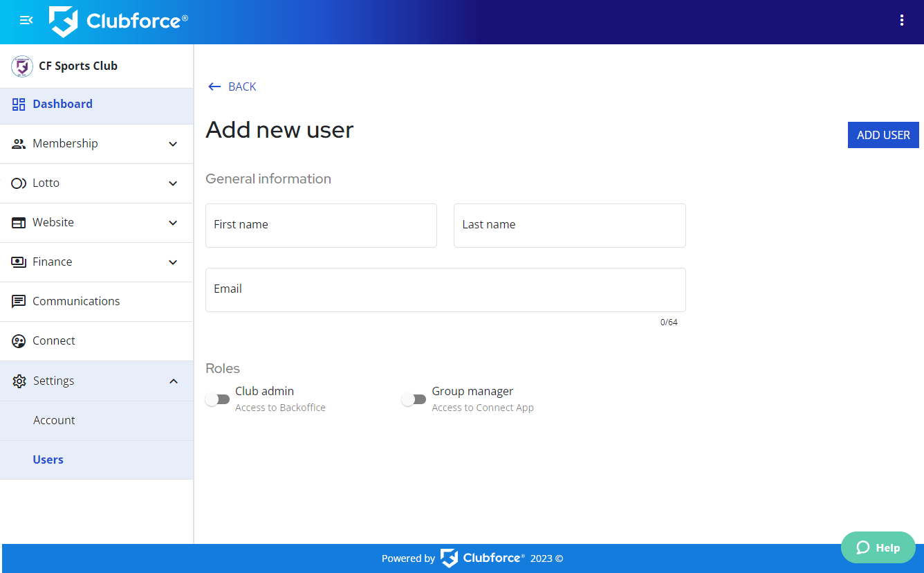The image size is (924, 573).
Task: Click the Clubforce logo in header
Action: coord(118,21)
